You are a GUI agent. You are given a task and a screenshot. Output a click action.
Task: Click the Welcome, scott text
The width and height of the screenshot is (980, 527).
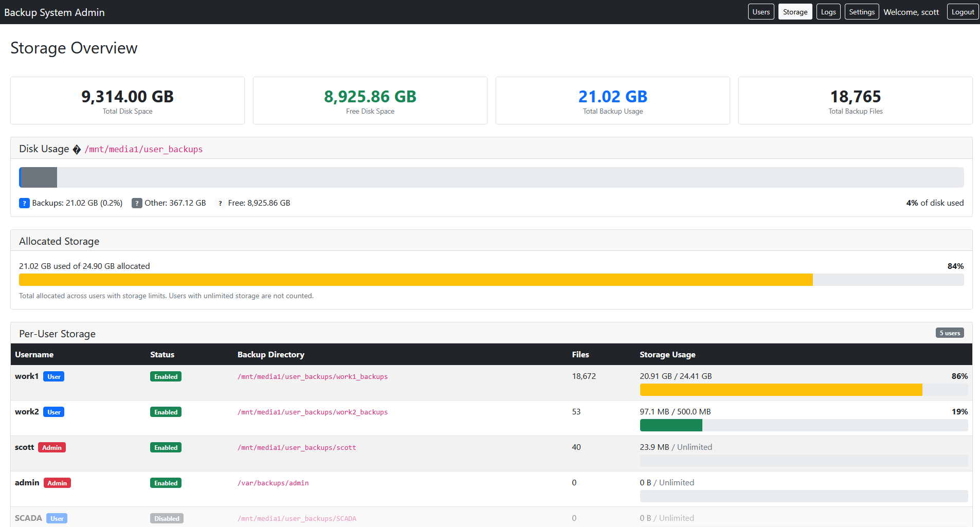911,12
